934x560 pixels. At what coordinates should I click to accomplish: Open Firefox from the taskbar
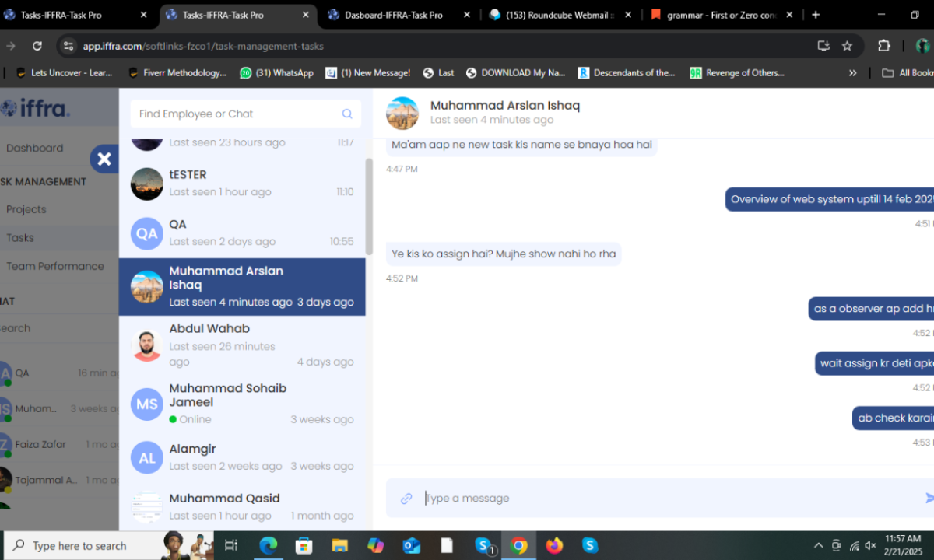(x=554, y=545)
